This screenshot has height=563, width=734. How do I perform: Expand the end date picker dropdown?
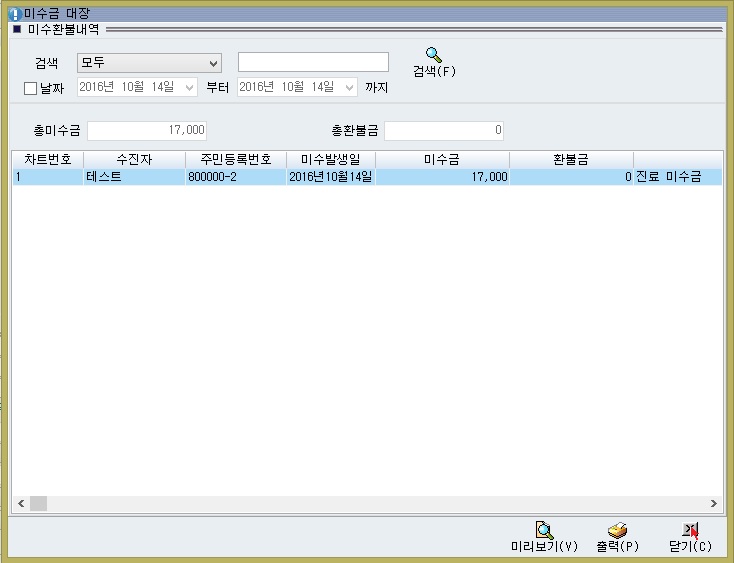pos(349,88)
